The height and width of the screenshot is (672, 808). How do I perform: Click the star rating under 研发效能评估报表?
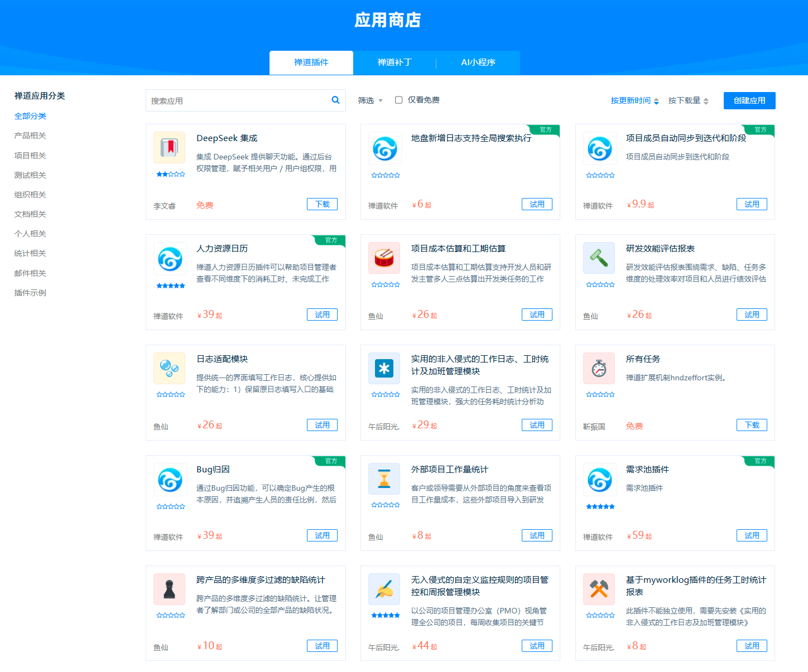[600, 284]
